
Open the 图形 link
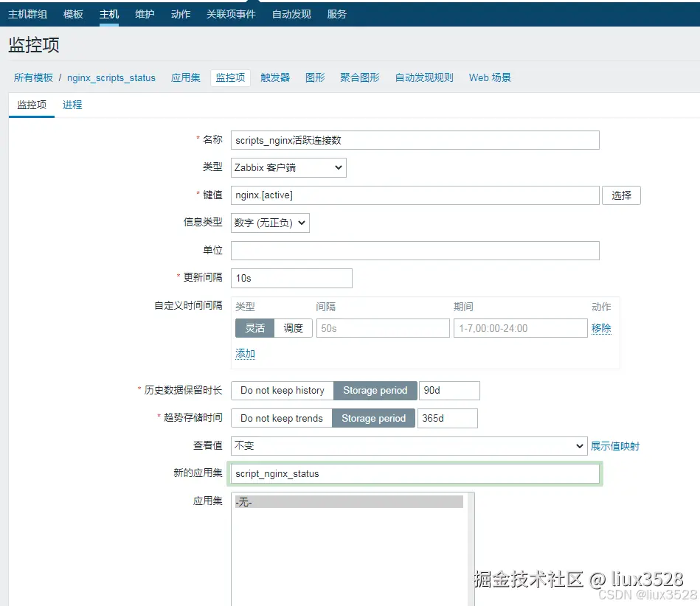coord(315,77)
